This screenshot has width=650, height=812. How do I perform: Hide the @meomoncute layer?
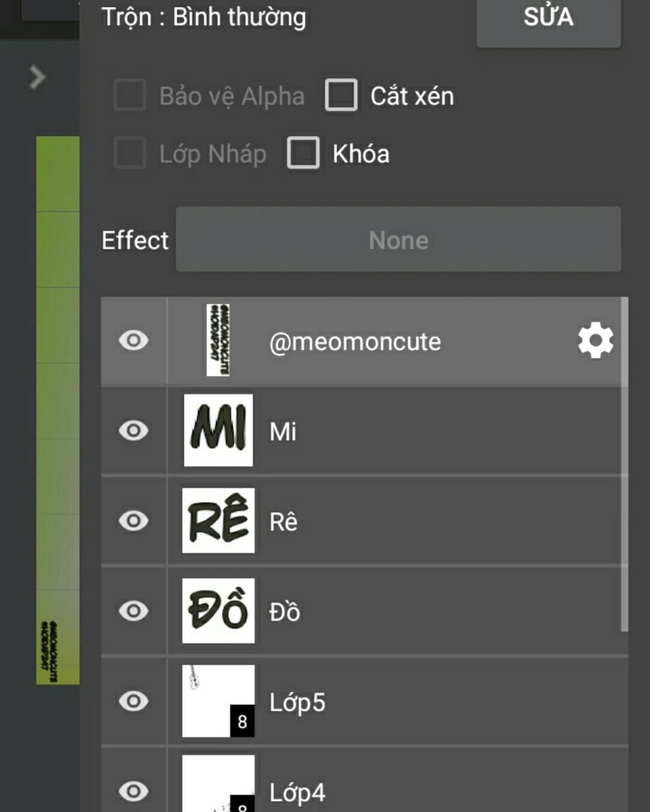(133, 341)
